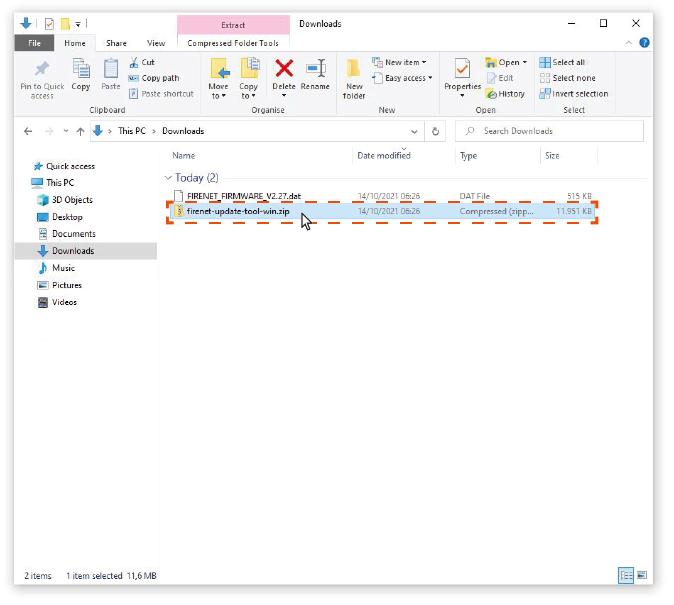The image size is (674, 605).
Task: Click the Edit option in Open group
Action: coord(500,78)
